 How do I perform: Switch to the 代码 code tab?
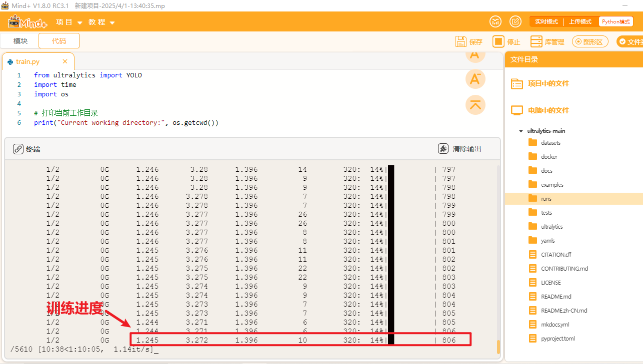pyautogui.click(x=59, y=41)
